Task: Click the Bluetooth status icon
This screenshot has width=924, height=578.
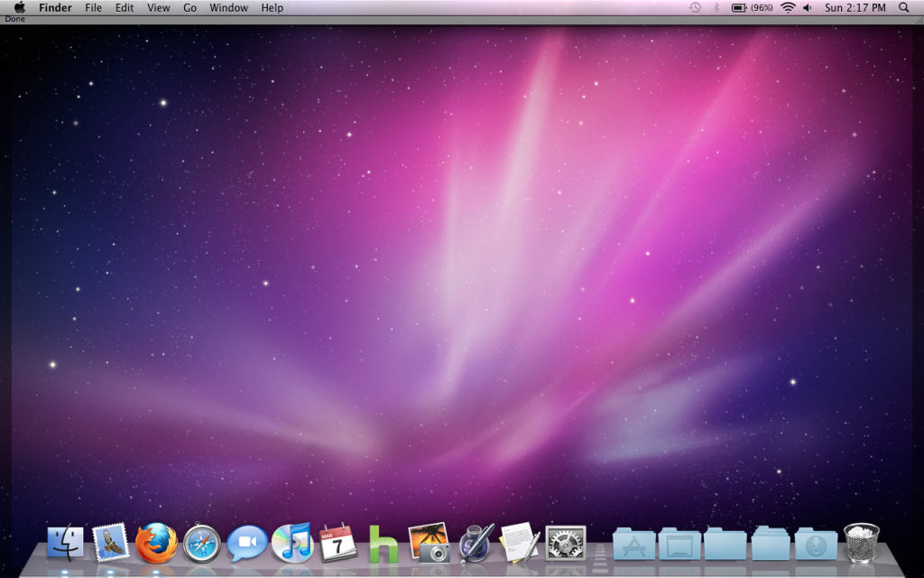Action: 716,7
